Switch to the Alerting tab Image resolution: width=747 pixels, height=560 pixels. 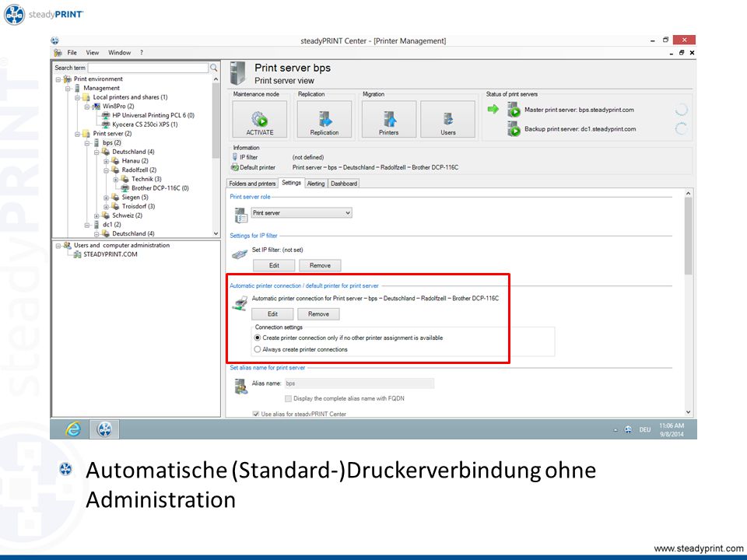[315, 184]
